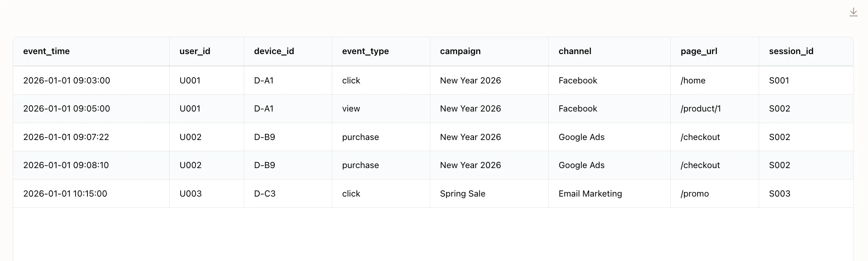The image size is (868, 261).
Task: Select the S001 session ID cell
Action: 779,81
